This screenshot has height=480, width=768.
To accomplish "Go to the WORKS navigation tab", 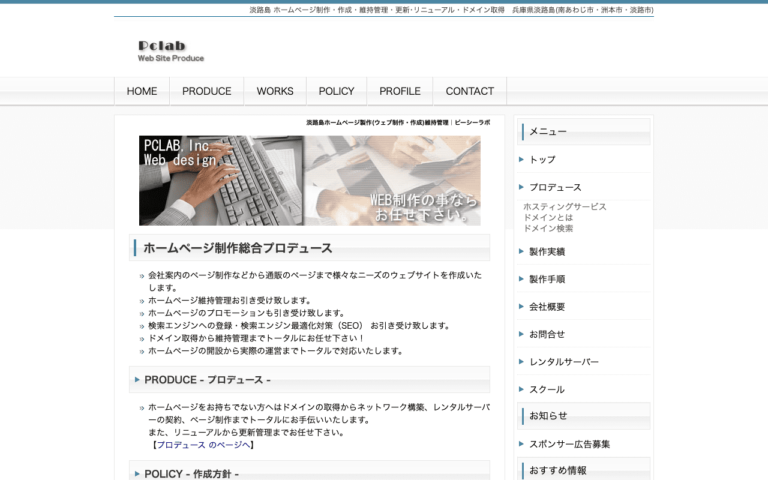I will click(275, 91).
